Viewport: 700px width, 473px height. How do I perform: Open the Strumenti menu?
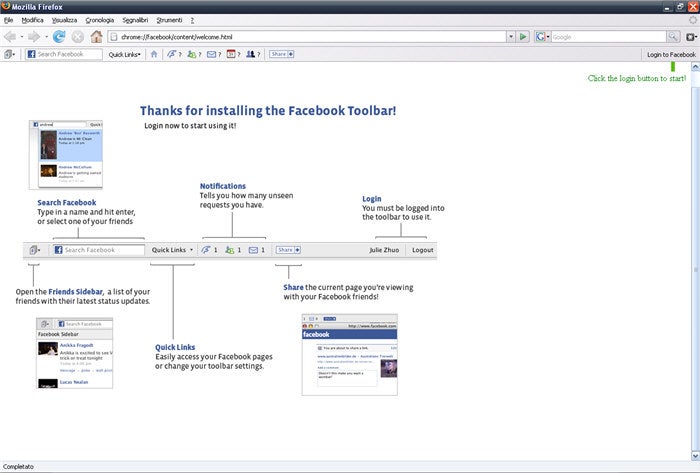(169, 20)
